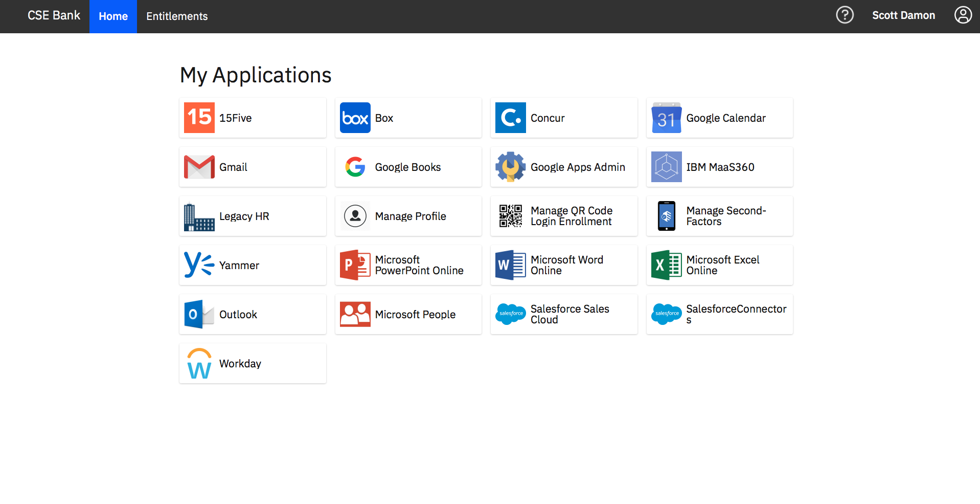
Task: Click the Yammer logo icon
Action: pyautogui.click(x=199, y=265)
